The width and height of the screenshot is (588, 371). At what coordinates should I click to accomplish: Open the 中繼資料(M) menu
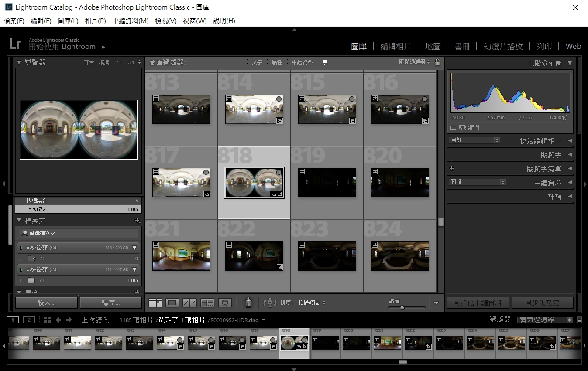pos(130,21)
